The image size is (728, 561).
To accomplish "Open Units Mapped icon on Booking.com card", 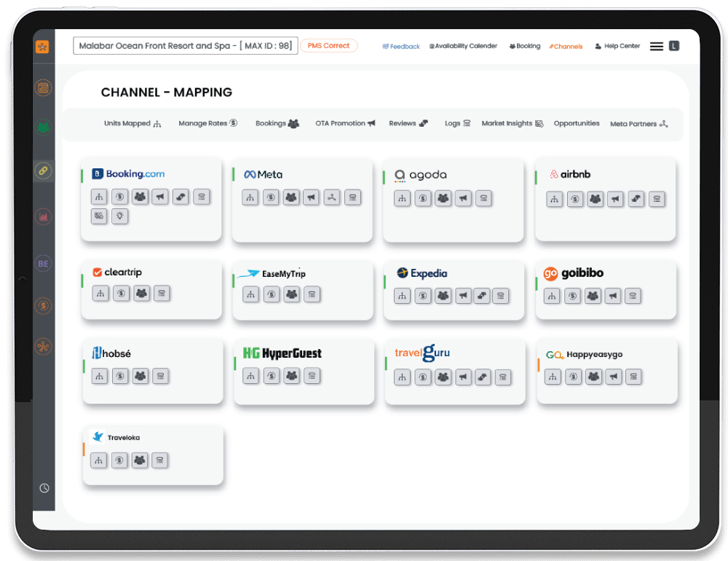I will coord(99,196).
